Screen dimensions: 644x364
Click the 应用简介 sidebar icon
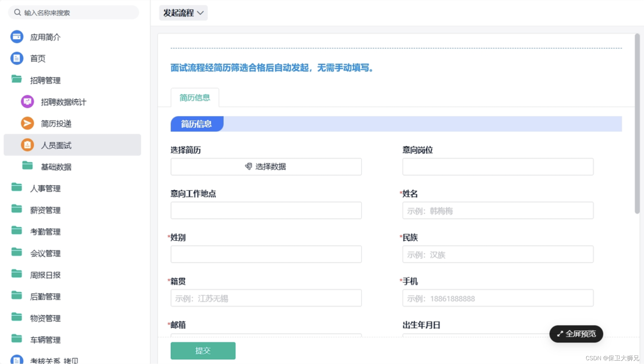[x=17, y=37]
